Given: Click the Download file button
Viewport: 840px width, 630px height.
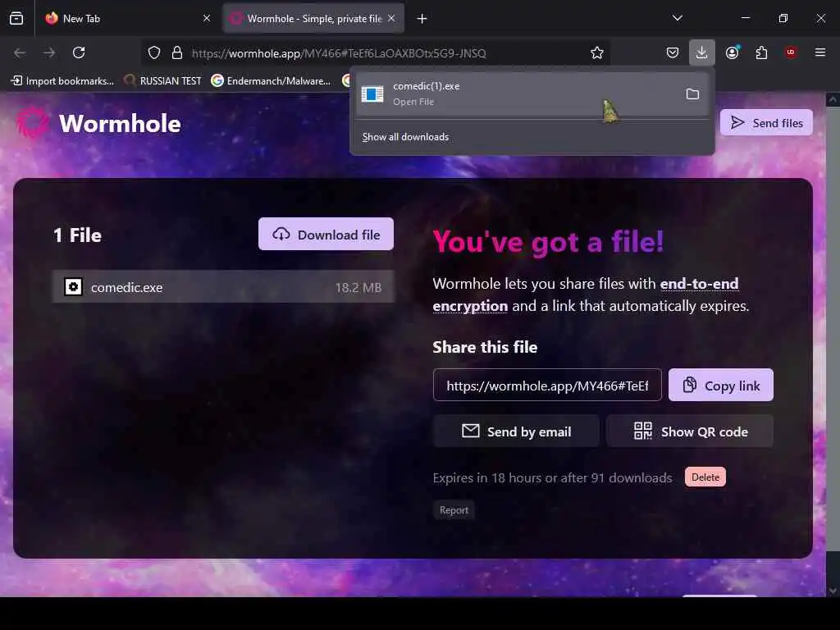Looking at the screenshot, I should tap(326, 234).
